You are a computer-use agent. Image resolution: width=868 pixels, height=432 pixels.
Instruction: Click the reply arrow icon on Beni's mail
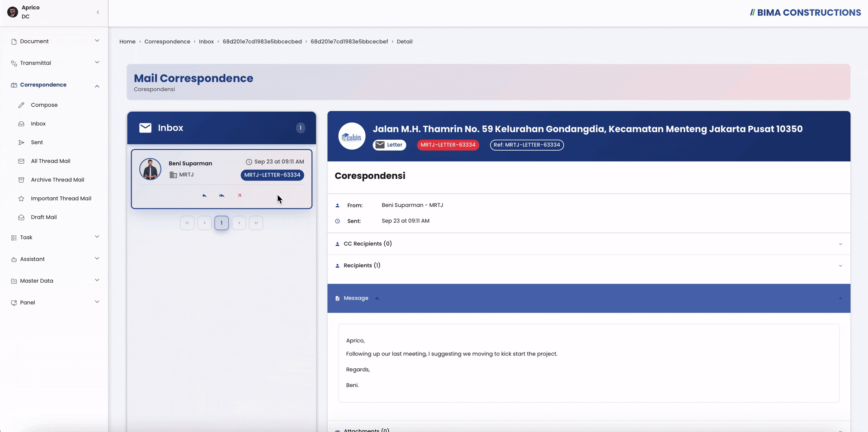pyautogui.click(x=204, y=196)
